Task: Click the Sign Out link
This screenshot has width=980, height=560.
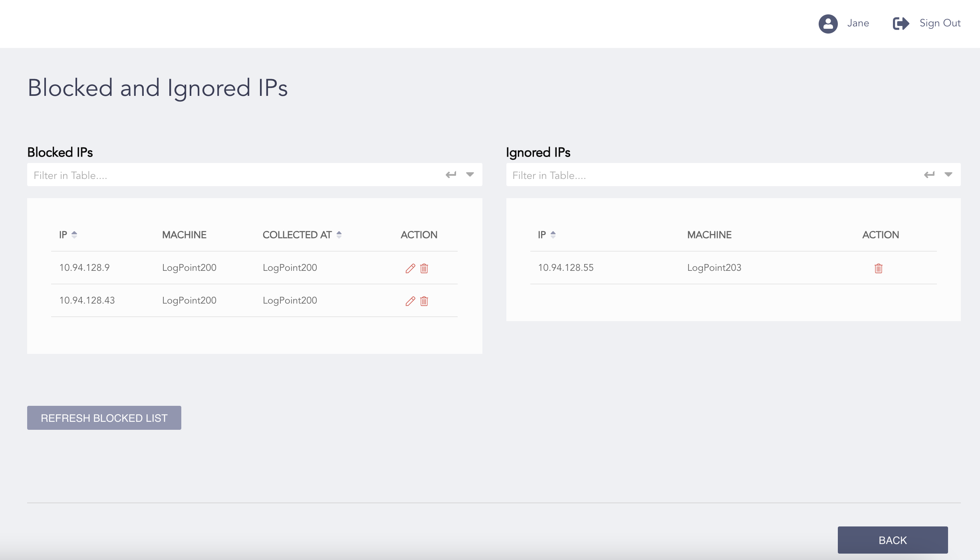Action: click(940, 23)
